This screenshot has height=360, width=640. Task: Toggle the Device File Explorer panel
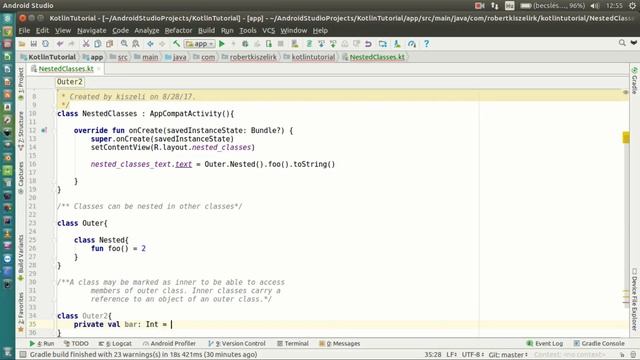click(x=634, y=299)
